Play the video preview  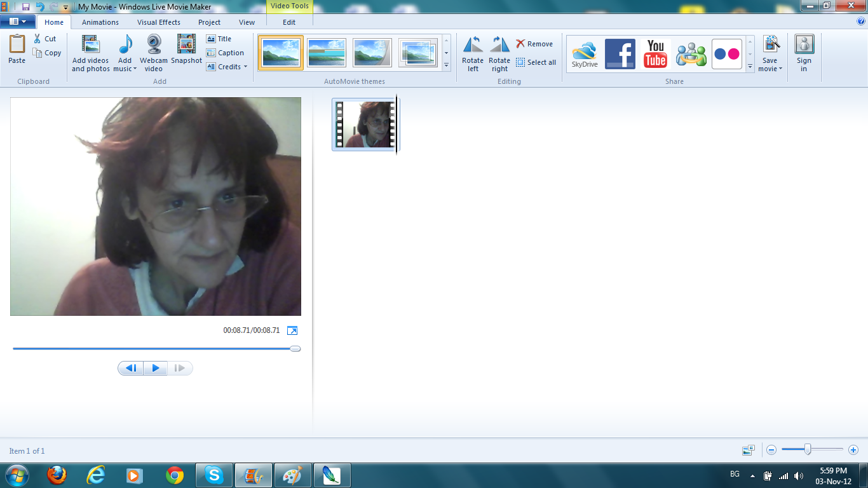[x=155, y=368]
